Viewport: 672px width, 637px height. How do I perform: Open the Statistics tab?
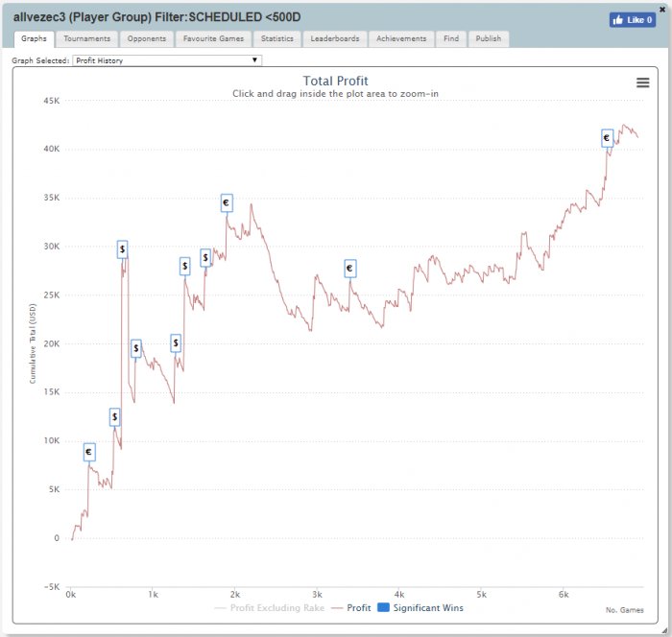(x=277, y=39)
